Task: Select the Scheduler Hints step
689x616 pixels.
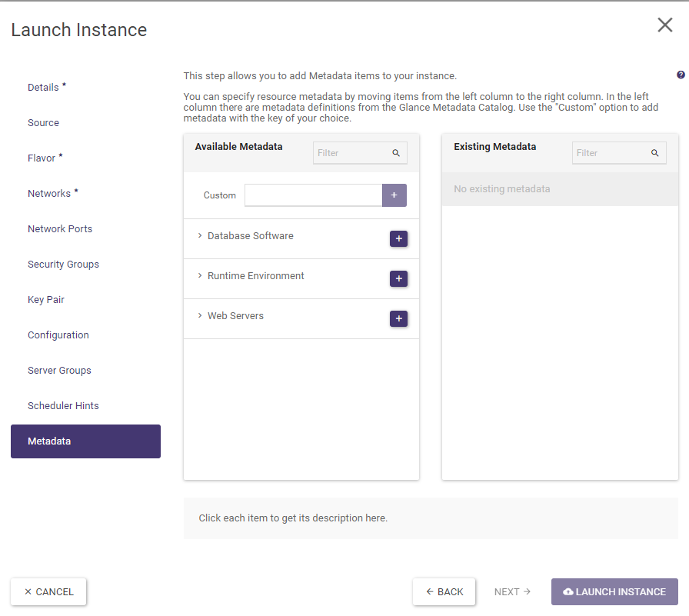Action: click(x=63, y=406)
